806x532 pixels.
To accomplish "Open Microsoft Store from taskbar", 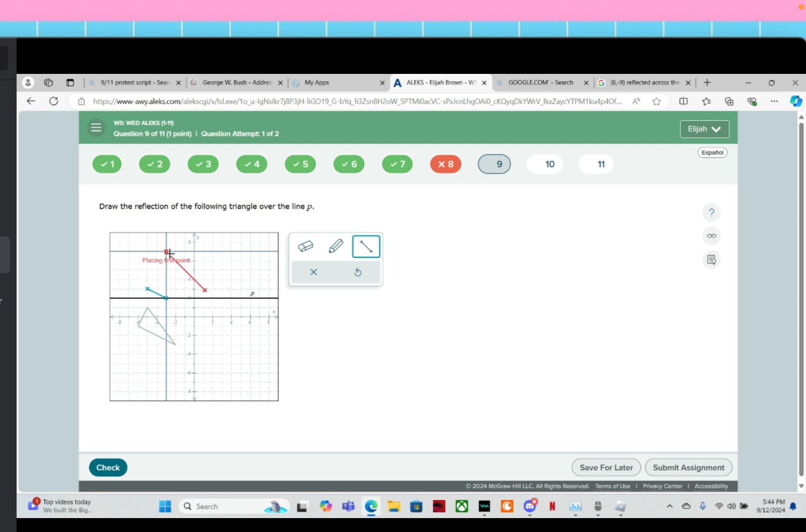I will coord(416,506).
